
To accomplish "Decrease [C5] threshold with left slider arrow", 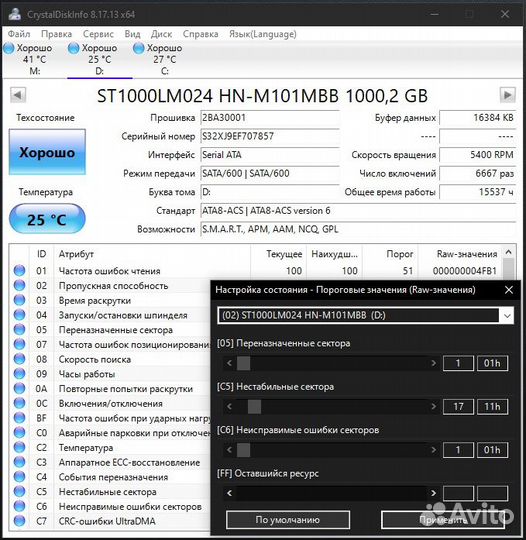I will 229,406.
